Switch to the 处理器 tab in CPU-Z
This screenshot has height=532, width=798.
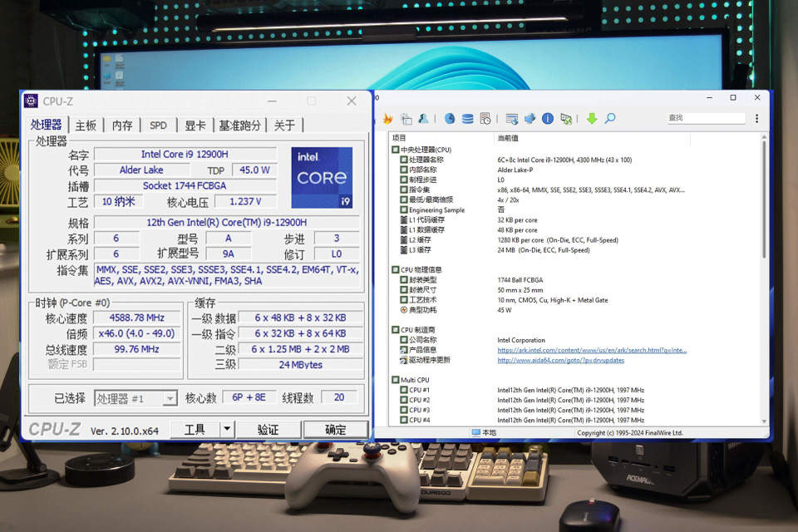tap(47, 125)
